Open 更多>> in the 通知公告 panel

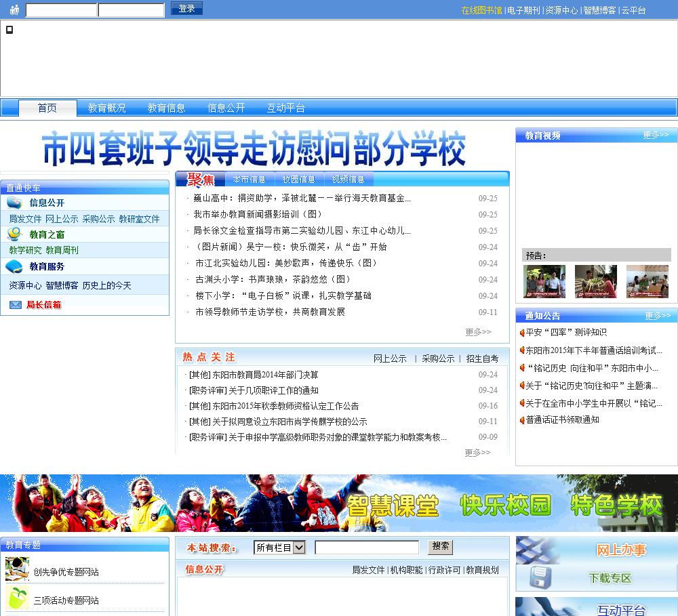(x=658, y=316)
